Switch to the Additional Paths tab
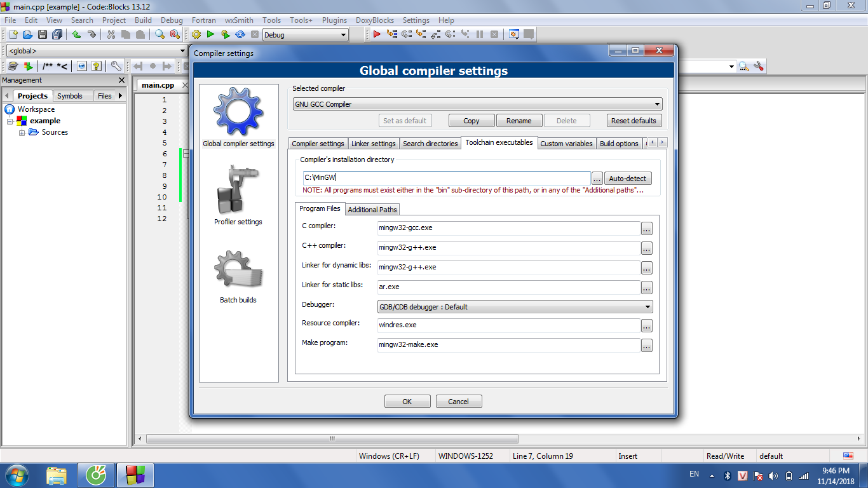This screenshot has width=868, height=488. (x=372, y=210)
